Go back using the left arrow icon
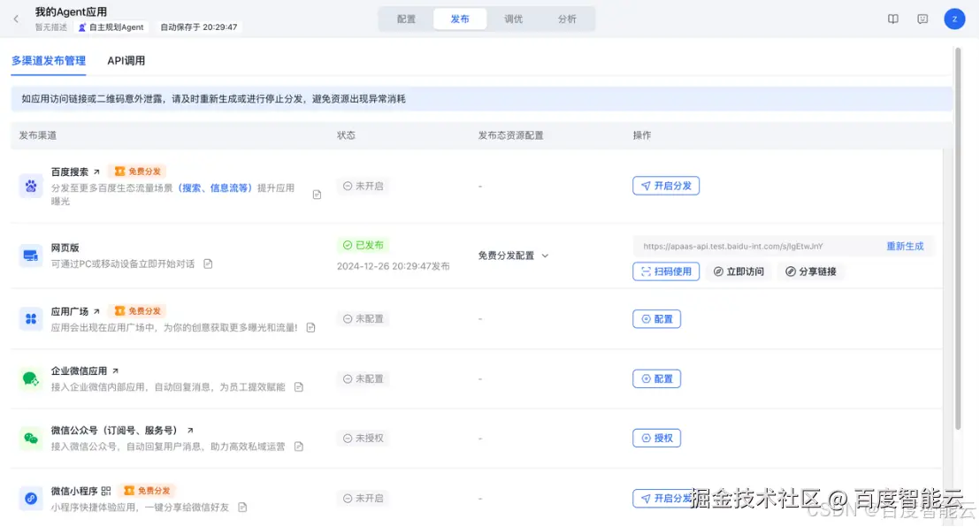Screen dimensions: 980x527 click(x=15, y=18)
